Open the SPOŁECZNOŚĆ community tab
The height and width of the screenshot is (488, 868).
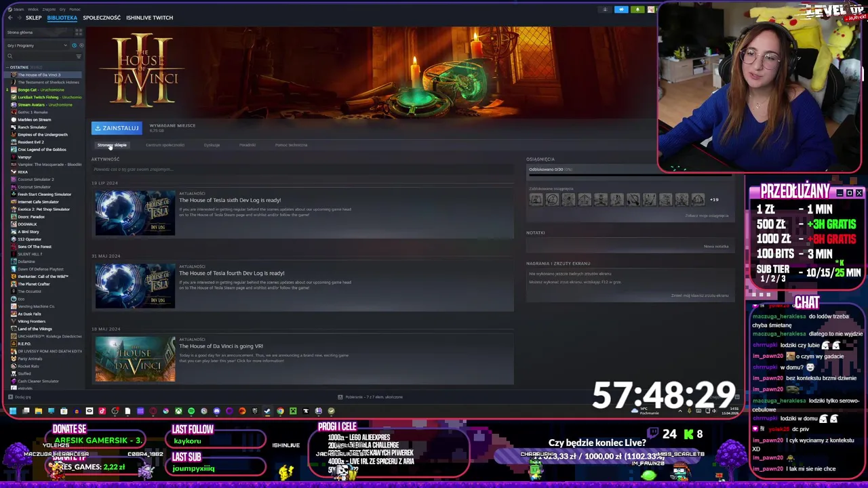(x=102, y=18)
